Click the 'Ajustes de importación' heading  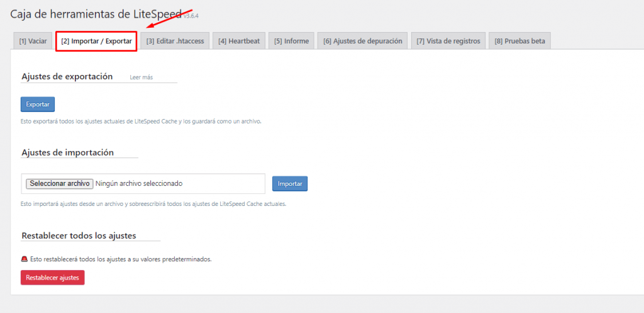67,152
